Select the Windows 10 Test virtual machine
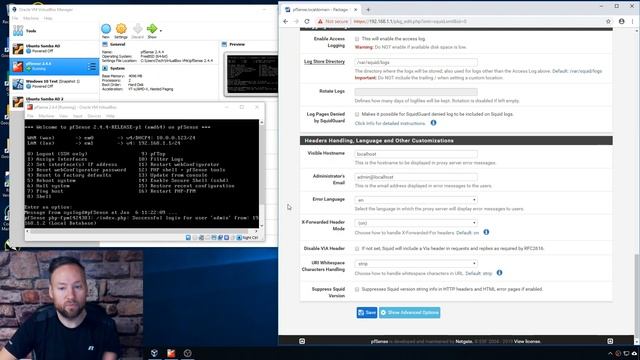The height and width of the screenshot is (360, 640). 54,84
